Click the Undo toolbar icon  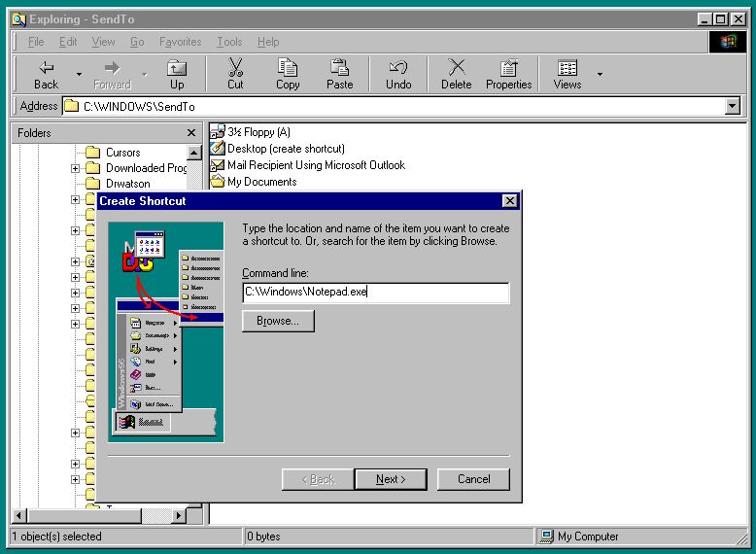click(398, 74)
